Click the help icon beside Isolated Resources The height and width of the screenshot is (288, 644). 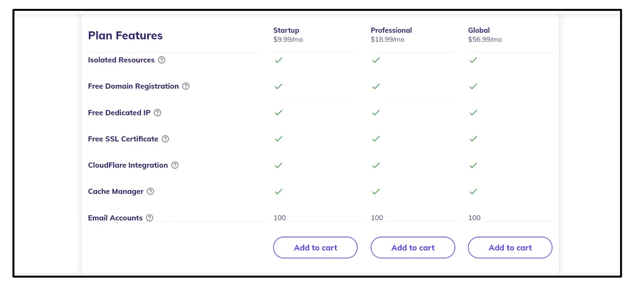(162, 60)
